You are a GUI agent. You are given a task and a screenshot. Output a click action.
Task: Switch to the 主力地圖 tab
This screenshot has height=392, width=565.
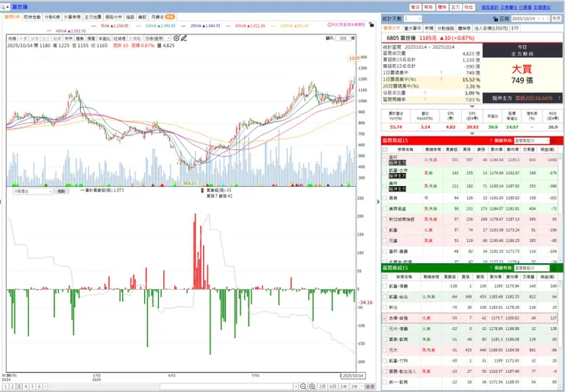point(93,17)
